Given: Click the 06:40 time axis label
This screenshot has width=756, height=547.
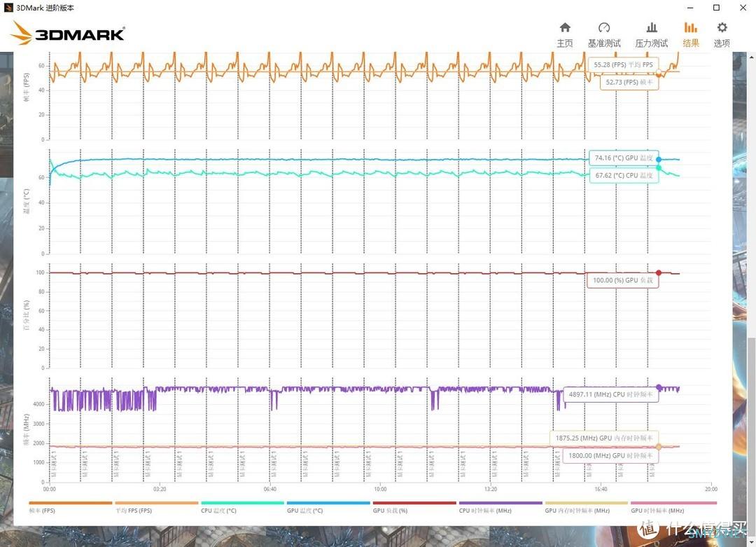Looking at the screenshot, I should (270, 489).
